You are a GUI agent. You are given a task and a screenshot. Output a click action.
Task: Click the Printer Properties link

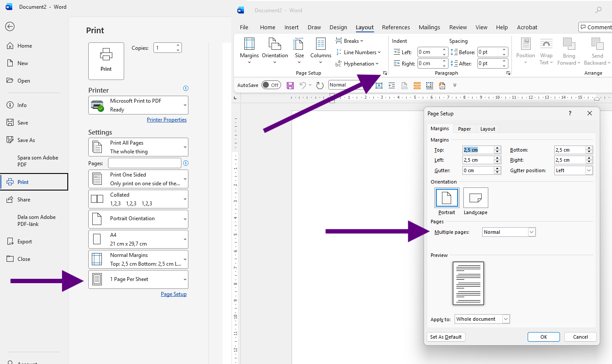point(167,120)
